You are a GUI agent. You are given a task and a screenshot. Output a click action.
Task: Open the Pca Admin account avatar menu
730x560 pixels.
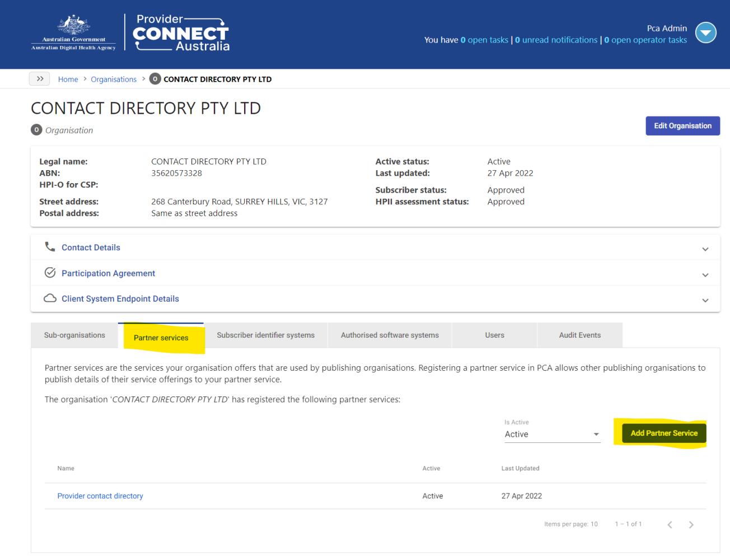pos(706,32)
